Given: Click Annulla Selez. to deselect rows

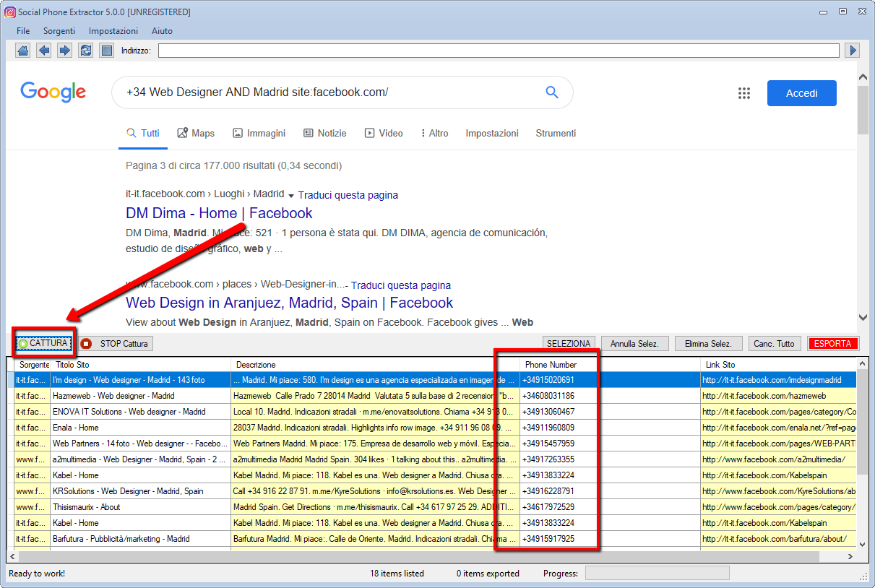Looking at the screenshot, I should click(x=634, y=343).
